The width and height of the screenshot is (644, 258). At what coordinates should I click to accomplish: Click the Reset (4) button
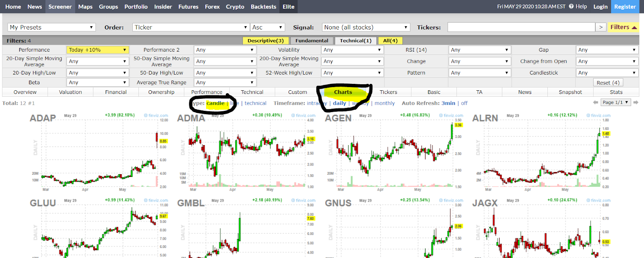(x=608, y=82)
